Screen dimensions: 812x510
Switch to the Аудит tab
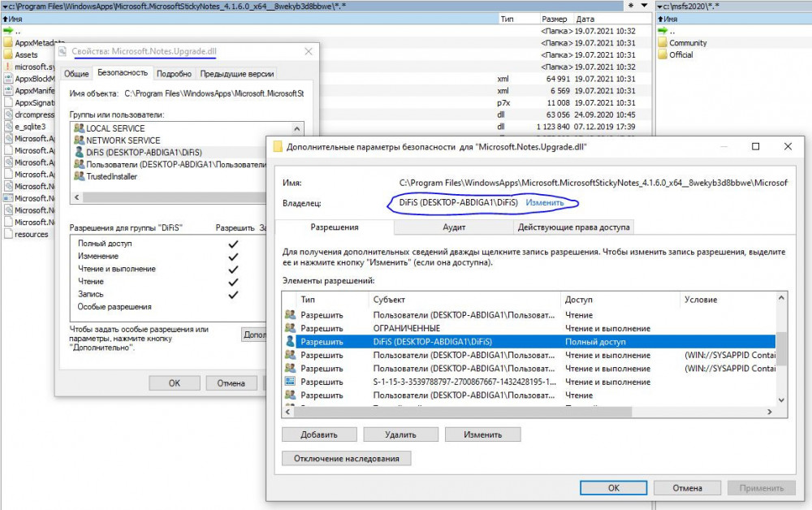point(454,227)
